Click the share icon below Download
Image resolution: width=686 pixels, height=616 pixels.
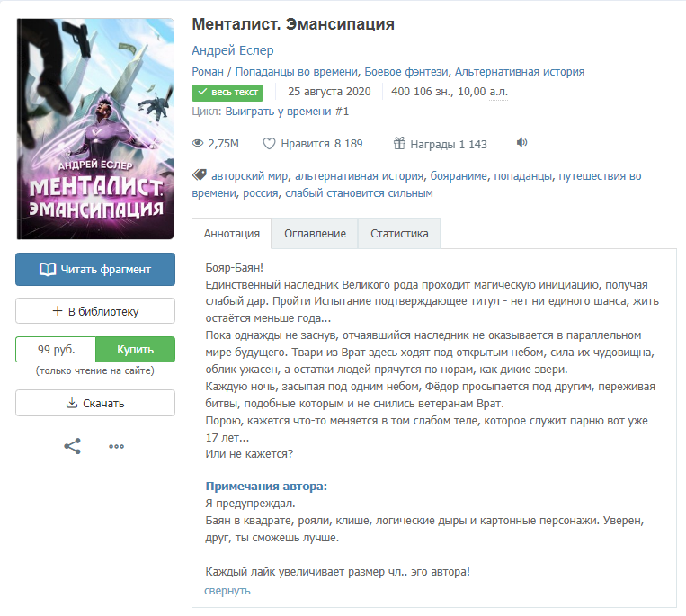[72, 446]
